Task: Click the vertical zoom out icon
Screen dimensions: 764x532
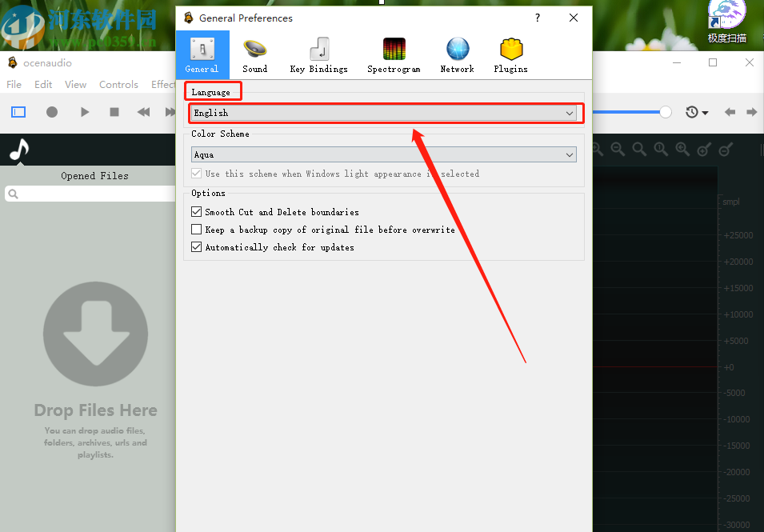Action: pos(726,149)
